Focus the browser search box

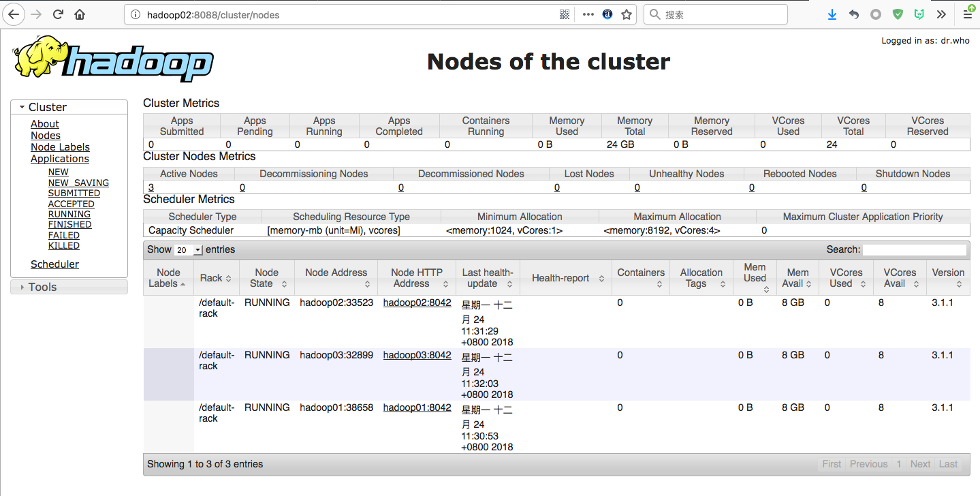tap(715, 14)
